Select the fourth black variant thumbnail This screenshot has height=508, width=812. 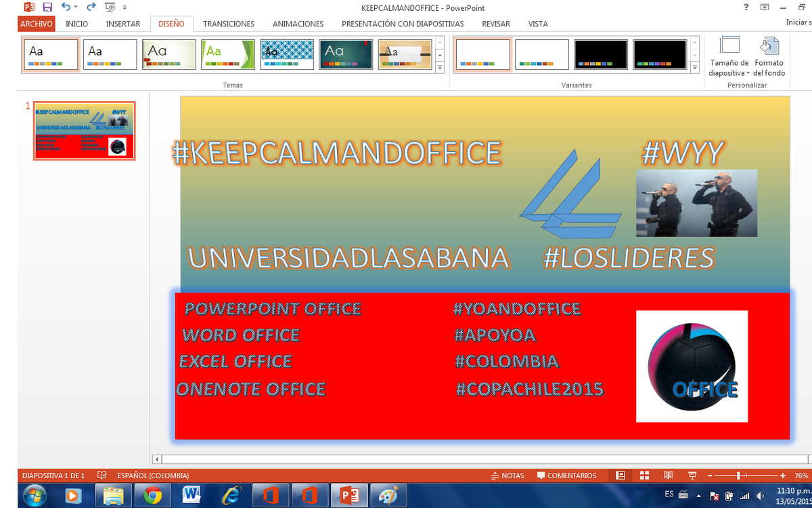pos(660,54)
